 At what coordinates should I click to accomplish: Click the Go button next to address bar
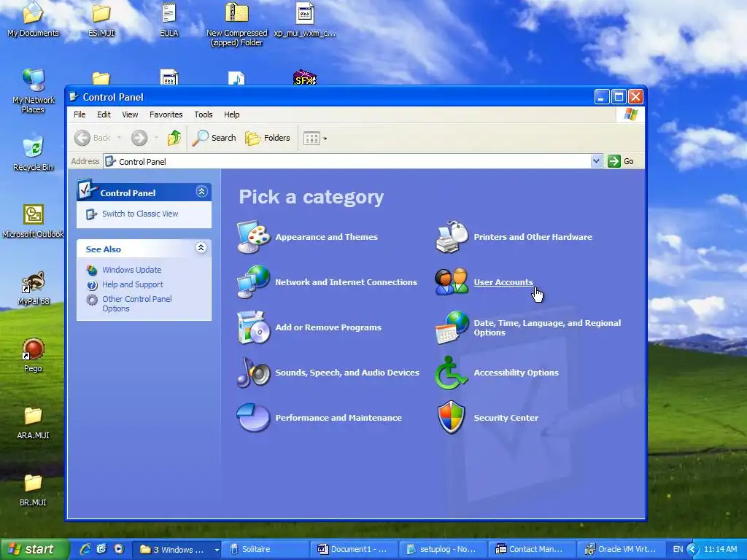[621, 161]
